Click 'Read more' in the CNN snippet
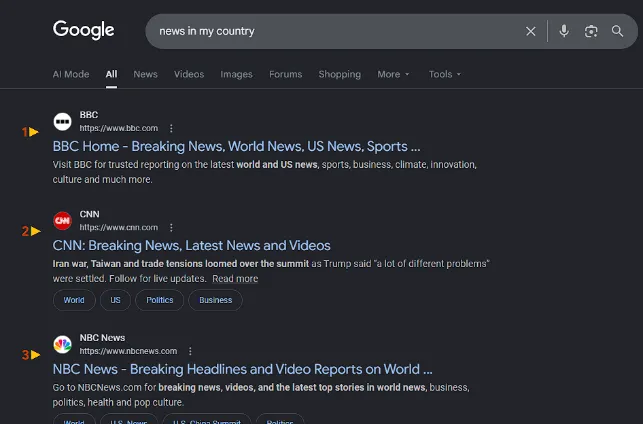Viewport: 643px width, 424px height. tap(235, 279)
